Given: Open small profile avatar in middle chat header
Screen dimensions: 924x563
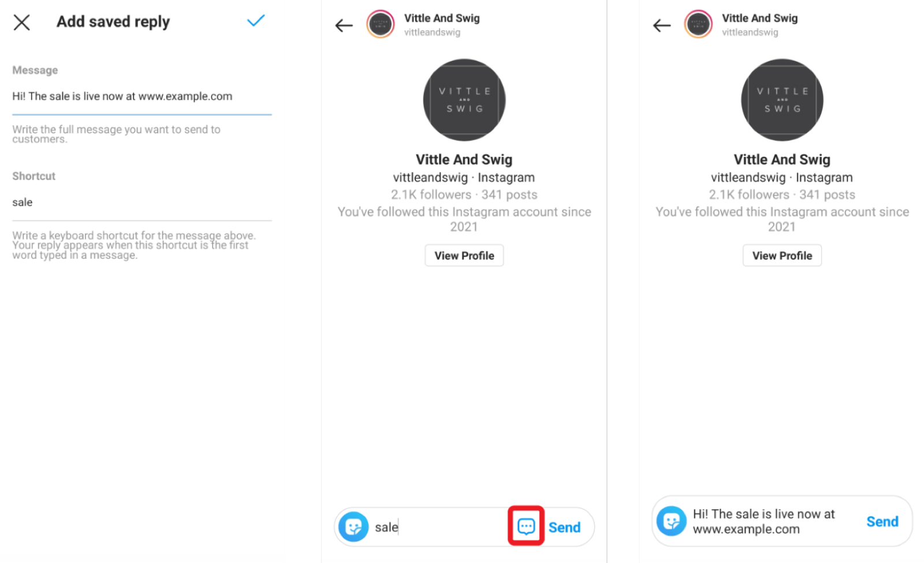Looking at the screenshot, I should point(381,24).
